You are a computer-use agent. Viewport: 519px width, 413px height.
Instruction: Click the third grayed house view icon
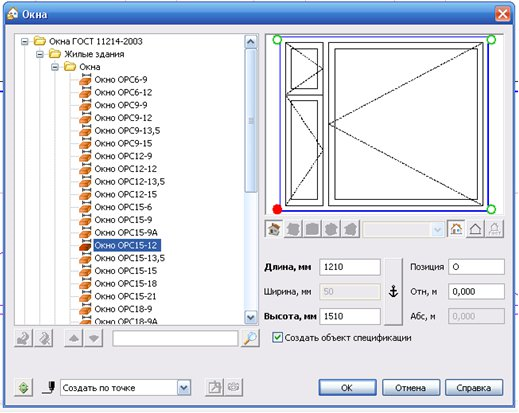coord(331,229)
